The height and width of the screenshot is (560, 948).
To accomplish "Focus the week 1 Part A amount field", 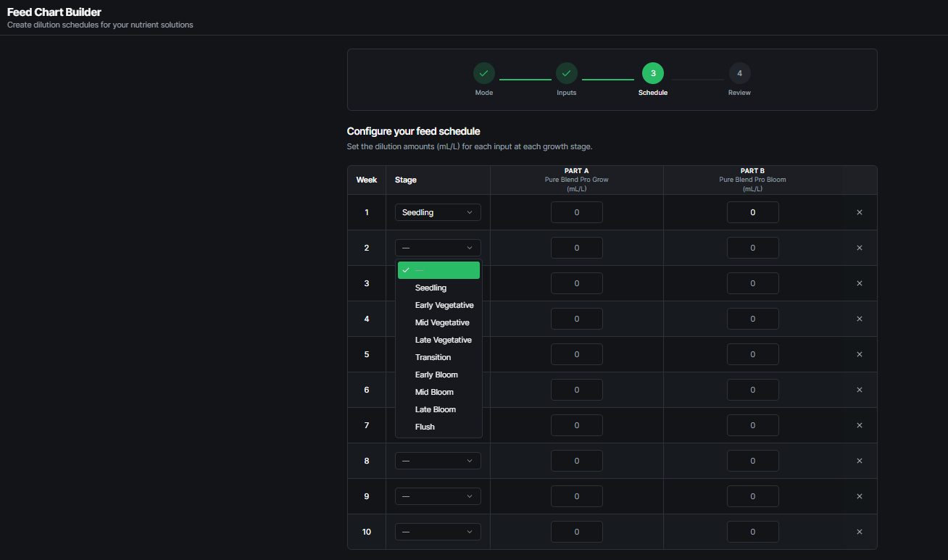I will (577, 212).
